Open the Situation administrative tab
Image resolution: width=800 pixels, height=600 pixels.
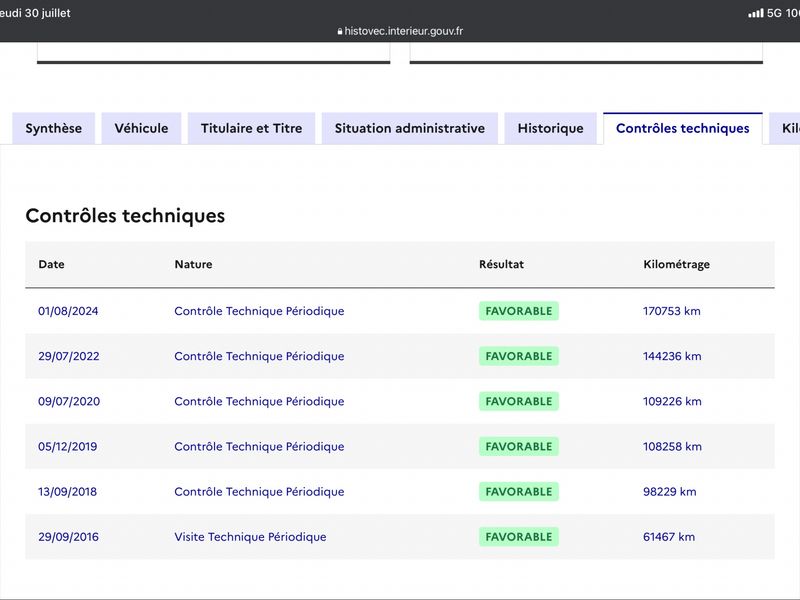410,129
